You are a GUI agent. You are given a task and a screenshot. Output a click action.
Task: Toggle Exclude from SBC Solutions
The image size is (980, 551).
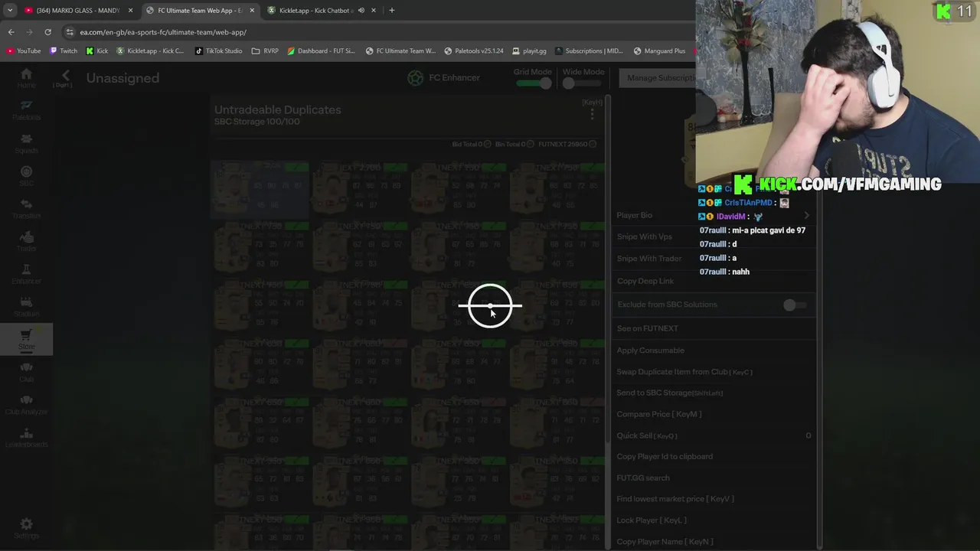pos(795,305)
